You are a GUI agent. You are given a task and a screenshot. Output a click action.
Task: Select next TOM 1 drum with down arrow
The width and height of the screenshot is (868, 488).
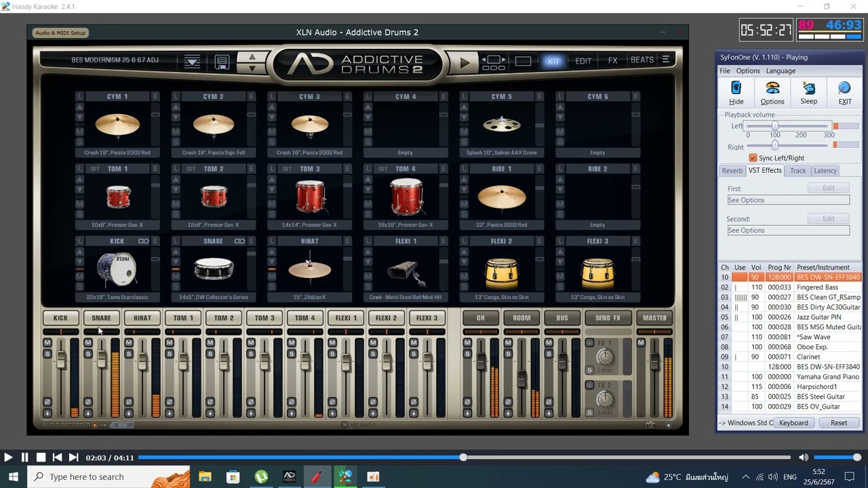79,190
